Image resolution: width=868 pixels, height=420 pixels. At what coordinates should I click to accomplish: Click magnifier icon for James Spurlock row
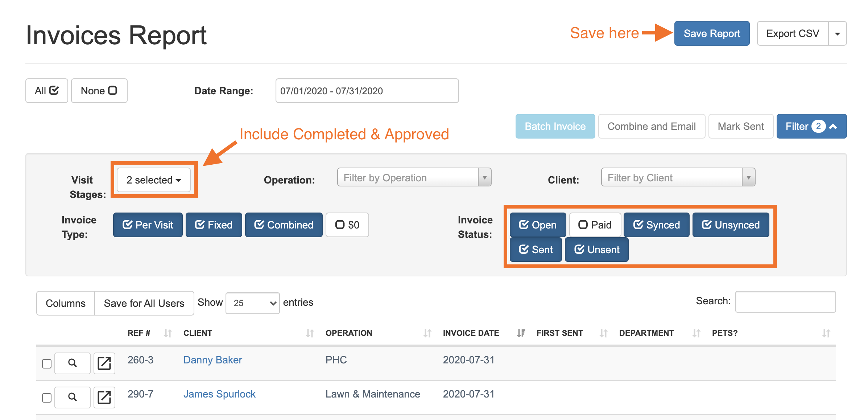[x=72, y=397]
